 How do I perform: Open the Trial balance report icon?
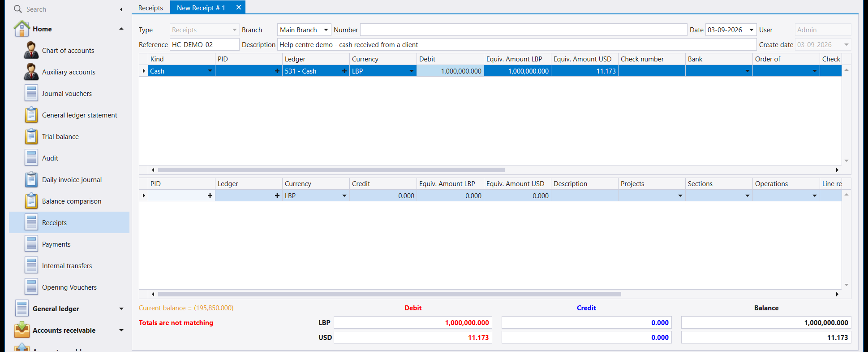(31, 136)
